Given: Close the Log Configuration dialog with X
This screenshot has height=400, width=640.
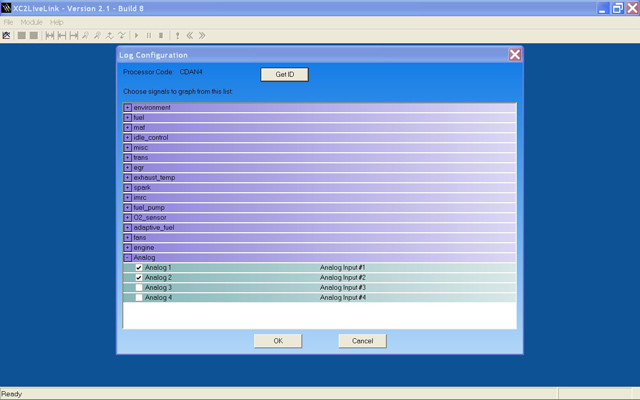Looking at the screenshot, I should click(515, 55).
